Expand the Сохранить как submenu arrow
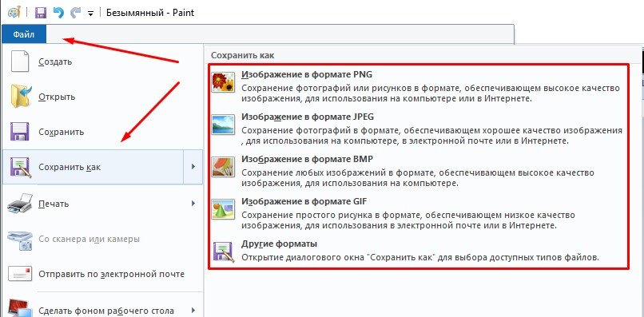The image size is (644, 317). (x=193, y=167)
